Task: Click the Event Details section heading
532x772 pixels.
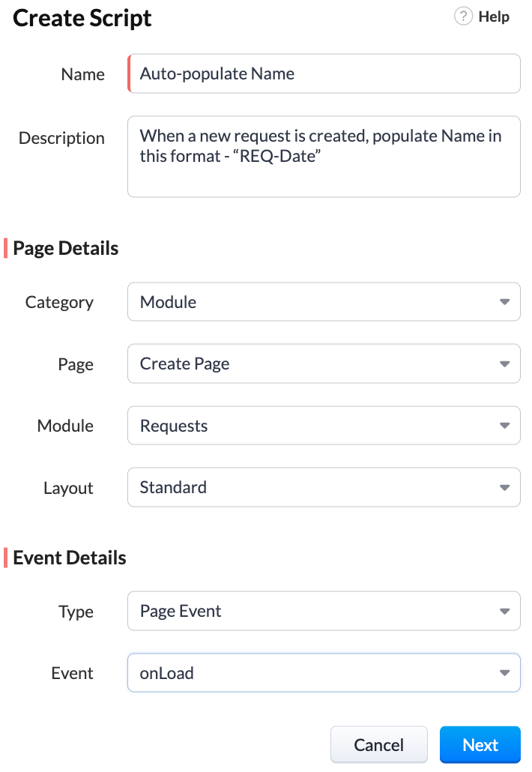Action: click(70, 558)
